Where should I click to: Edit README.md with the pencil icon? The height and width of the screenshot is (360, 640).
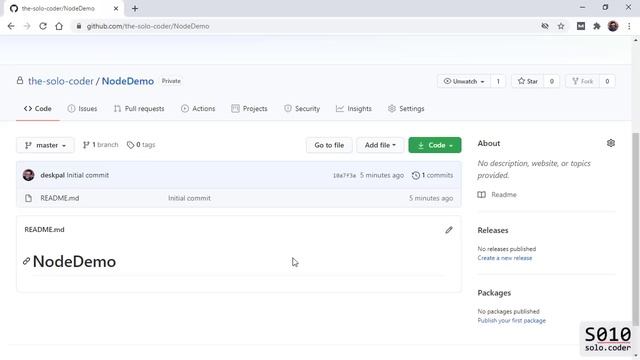coord(449,230)
